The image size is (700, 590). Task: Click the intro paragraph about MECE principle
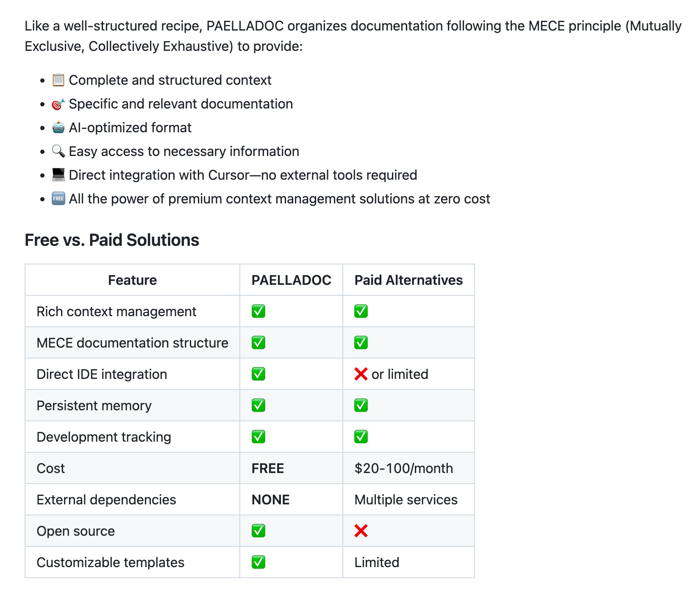pyautogui.click(x=353, y=36)
